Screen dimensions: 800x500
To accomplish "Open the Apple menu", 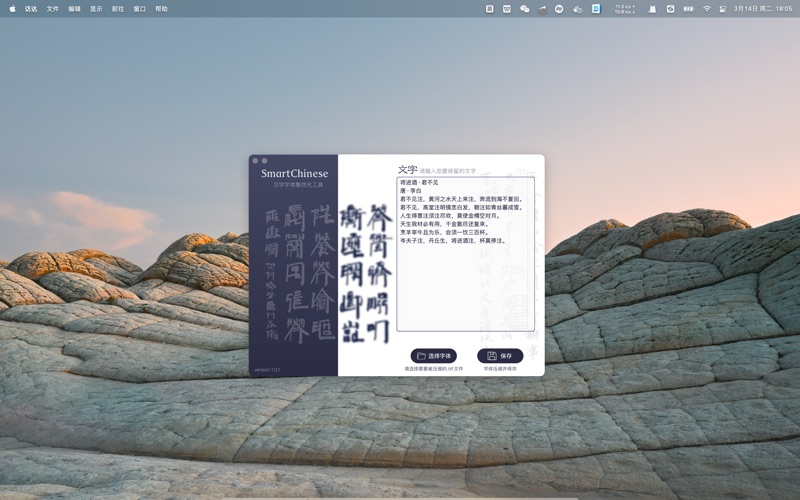I will click(x=12, y=9).
